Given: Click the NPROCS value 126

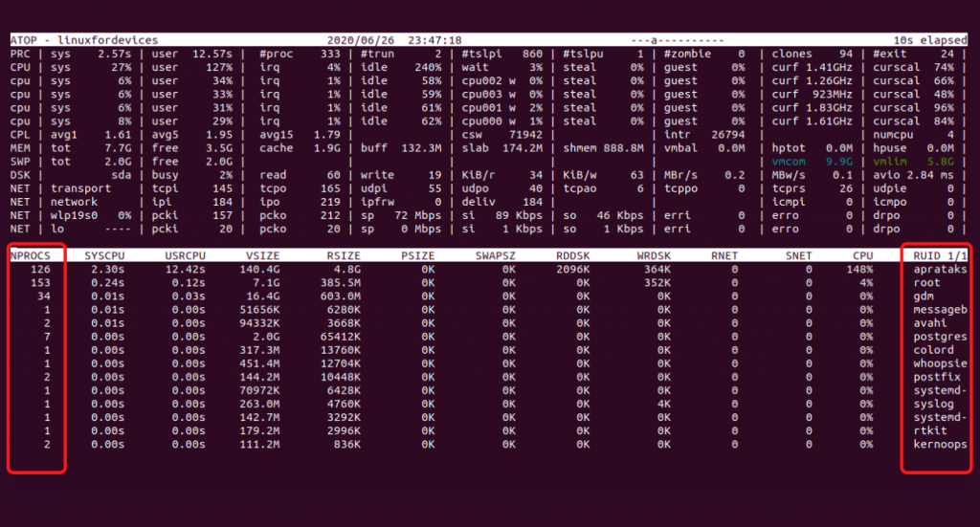Looking at the screenshot, I should click(x=40, y=270).
